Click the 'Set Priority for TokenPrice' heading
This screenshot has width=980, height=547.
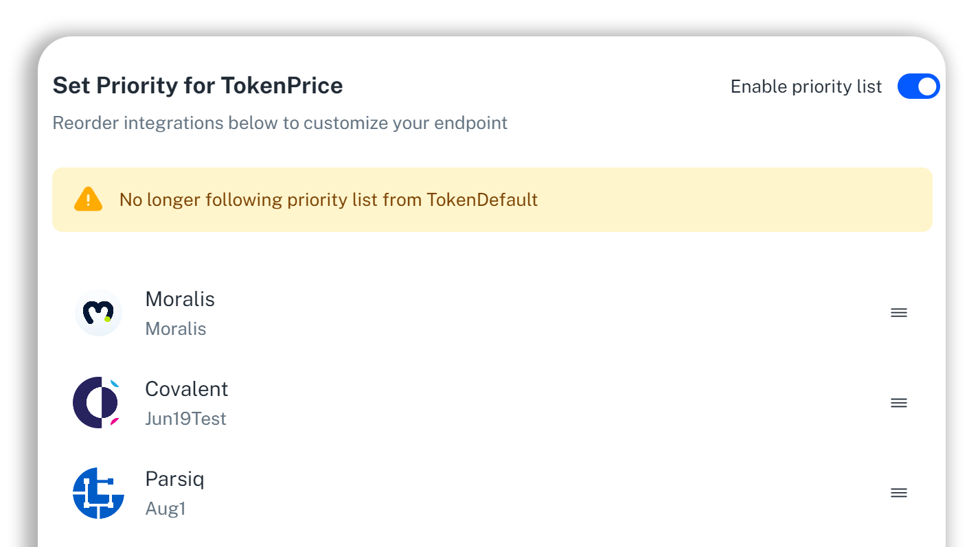198,86
